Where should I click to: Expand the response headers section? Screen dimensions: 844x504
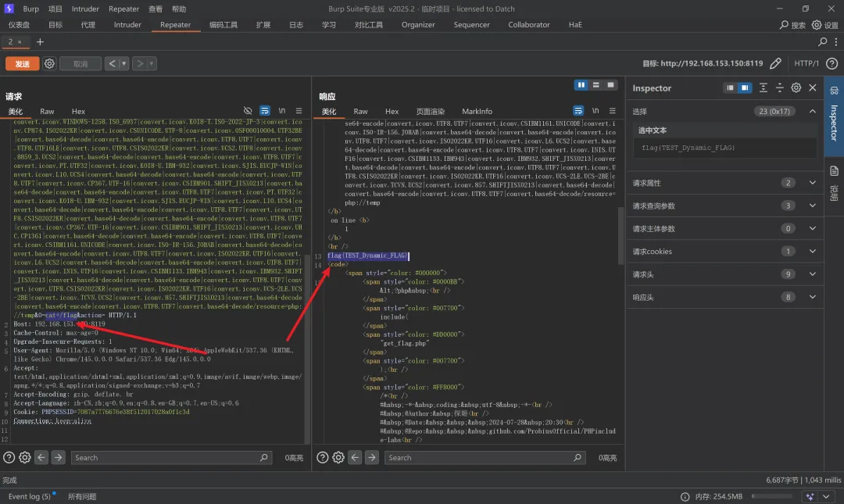pos(813,297)
